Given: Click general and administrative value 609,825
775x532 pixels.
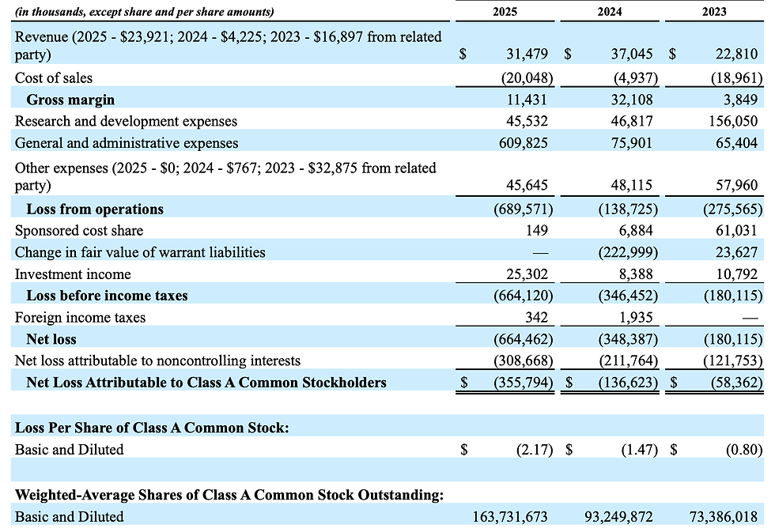Looking at the screenshot, I should point(524,143).
